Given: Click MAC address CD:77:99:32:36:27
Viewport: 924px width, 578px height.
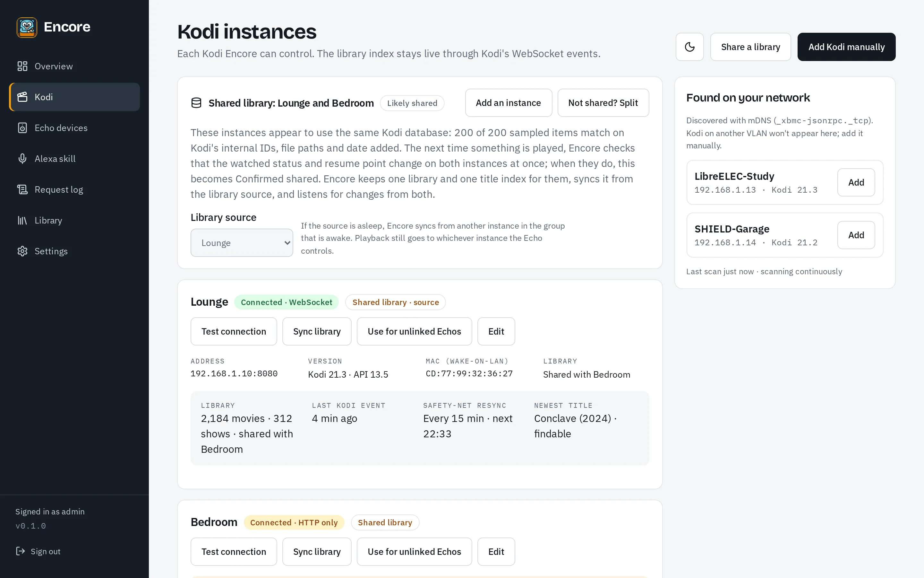Looking at the screenshot, I should tap(469, 373).
